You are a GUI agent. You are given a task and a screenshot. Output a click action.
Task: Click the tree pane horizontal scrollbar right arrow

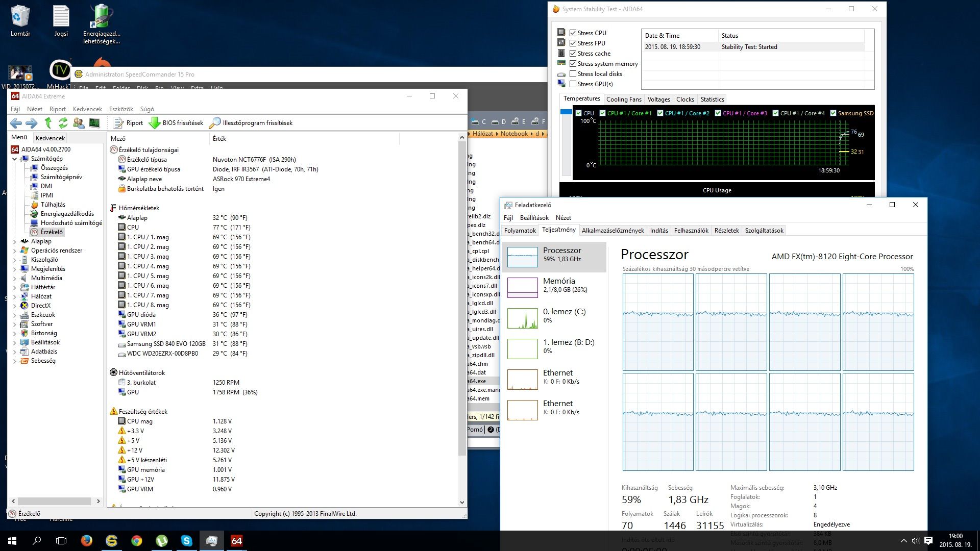coord(99,502)
